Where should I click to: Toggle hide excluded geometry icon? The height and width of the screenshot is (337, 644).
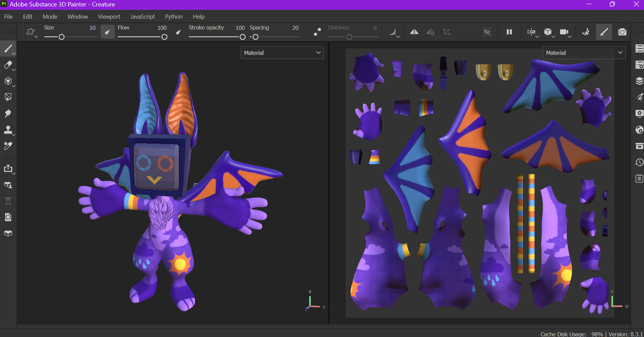(487, 32)
